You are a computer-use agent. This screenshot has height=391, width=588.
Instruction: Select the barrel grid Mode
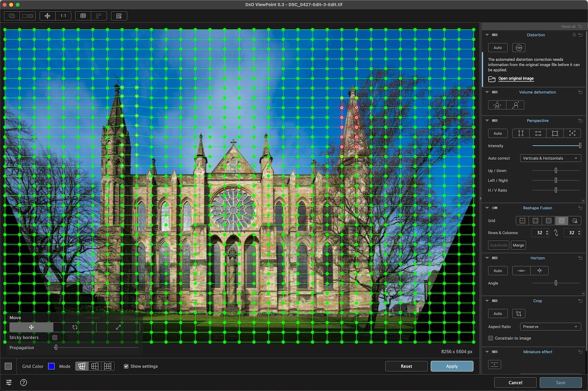(107, 366)
